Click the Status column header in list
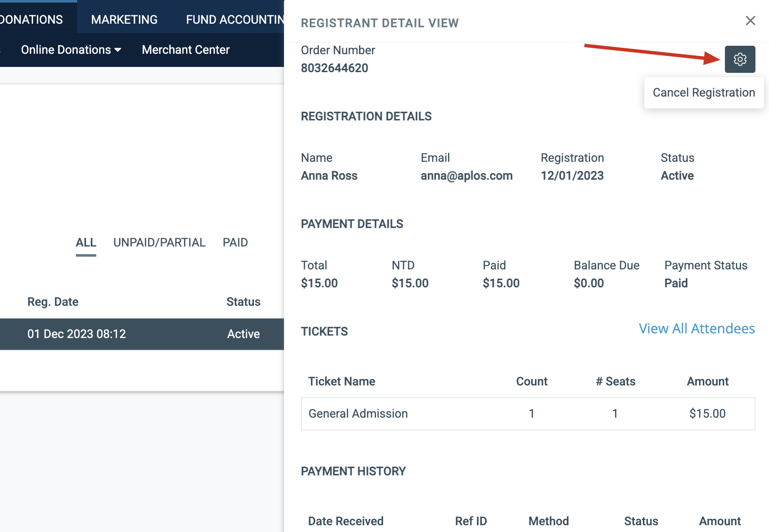The height and width of the screenshot is (532, 769). (x=243, y=302)
